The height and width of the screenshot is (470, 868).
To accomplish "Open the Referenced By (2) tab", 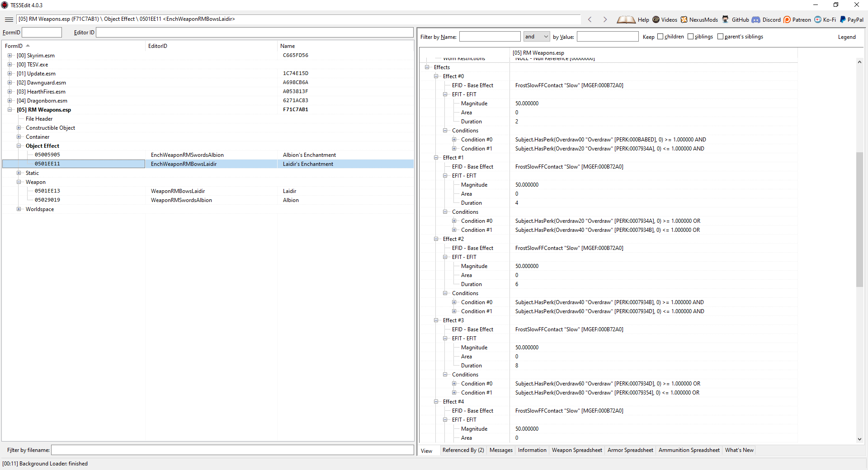I will (x=463, y=450).
